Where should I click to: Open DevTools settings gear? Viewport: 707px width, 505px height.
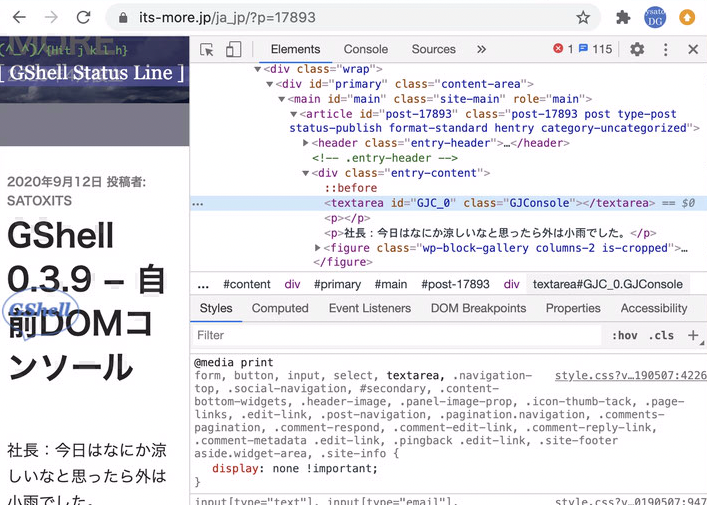pos(637,49)
